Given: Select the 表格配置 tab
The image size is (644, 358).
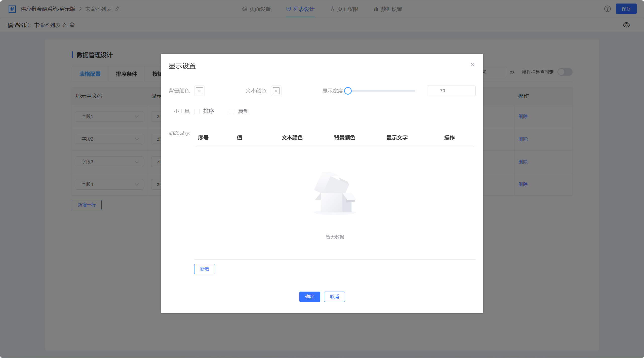Looking at the screenshot, I should click(90, 74).
